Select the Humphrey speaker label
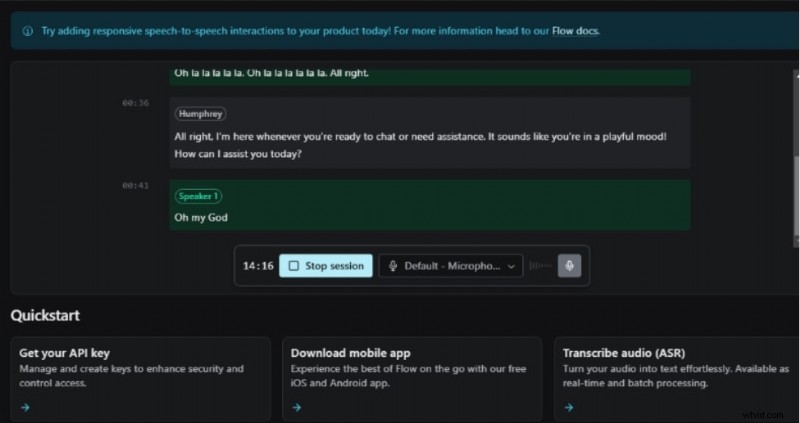The height and width of the screenshot is (423, 800). tap(198, 114)
